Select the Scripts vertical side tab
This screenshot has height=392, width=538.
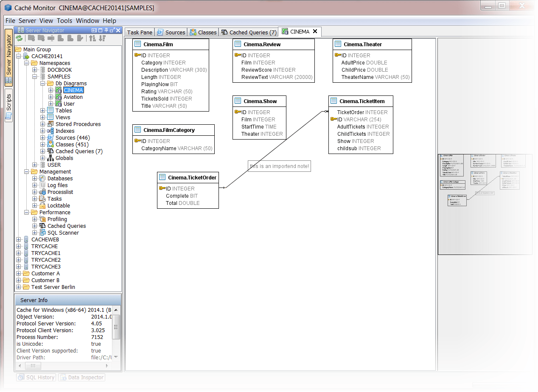[x=8, y=105]
